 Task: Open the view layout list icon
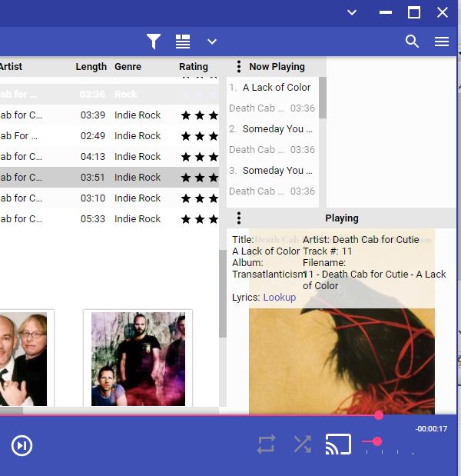(183, 42)
